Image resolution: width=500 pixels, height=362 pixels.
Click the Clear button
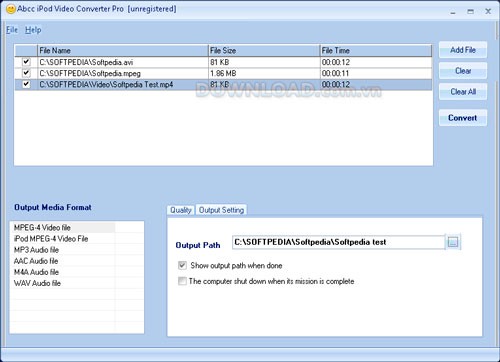(463, 71)
